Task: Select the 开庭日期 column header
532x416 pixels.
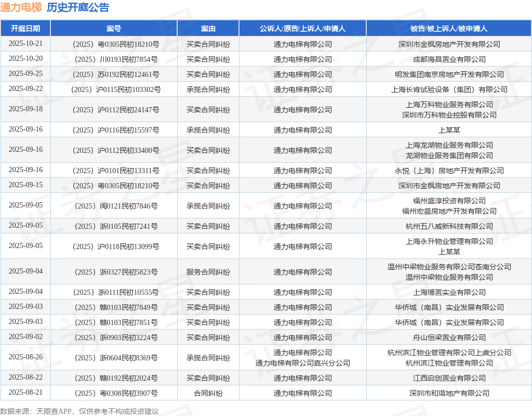Action: [x=25, y=29]
